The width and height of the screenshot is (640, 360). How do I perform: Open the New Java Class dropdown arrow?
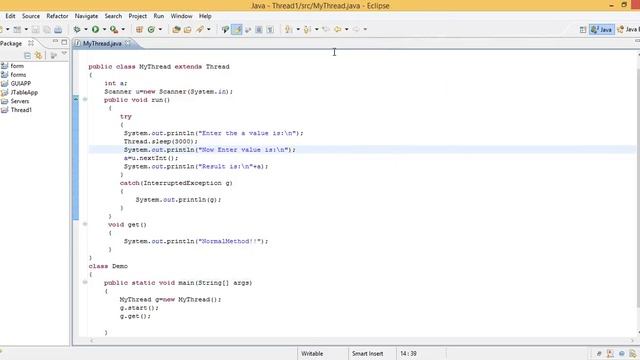click(160, 29)
